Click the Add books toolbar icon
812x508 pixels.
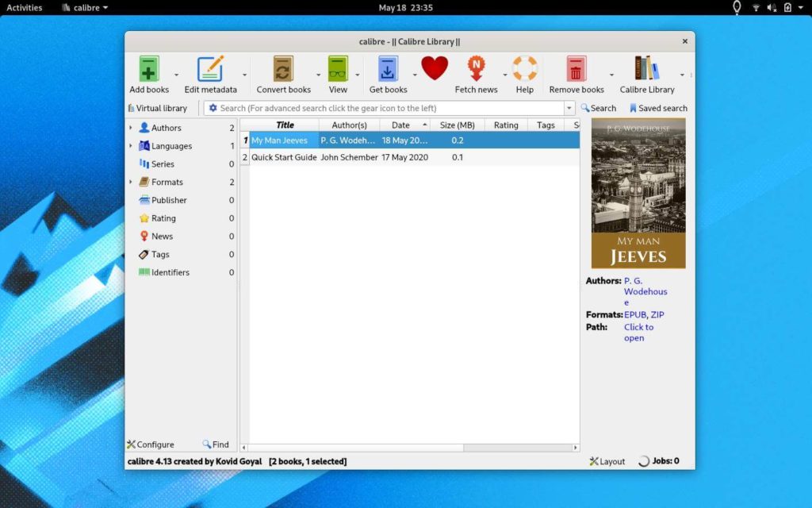(x=149, y=70)
